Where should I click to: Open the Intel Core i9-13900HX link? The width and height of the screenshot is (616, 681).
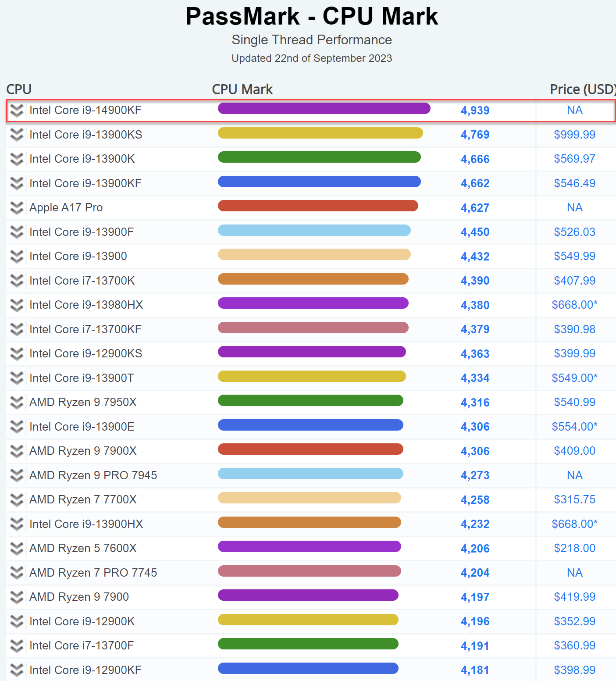pyautogui.click(x=86, y=524)
